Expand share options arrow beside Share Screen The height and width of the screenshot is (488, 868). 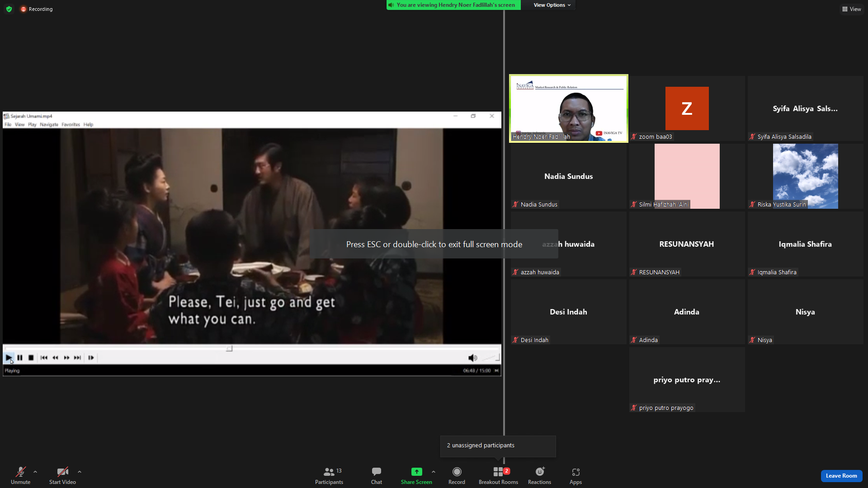[434, 472]
